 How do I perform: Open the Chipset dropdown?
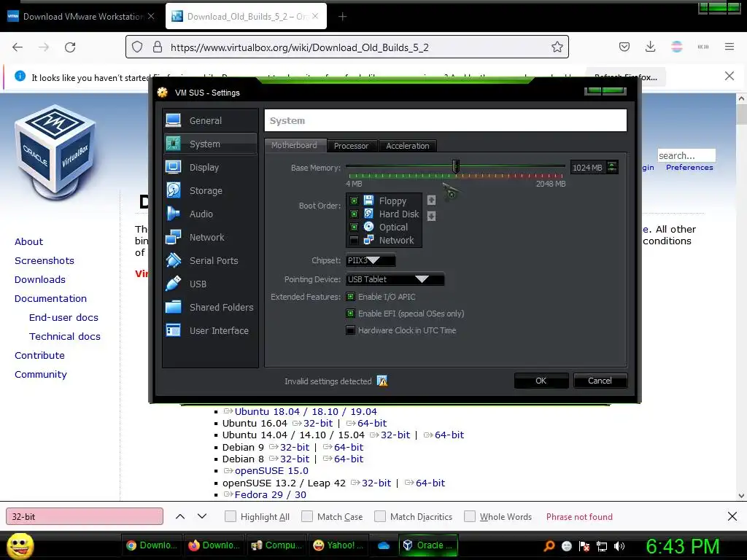371,260
